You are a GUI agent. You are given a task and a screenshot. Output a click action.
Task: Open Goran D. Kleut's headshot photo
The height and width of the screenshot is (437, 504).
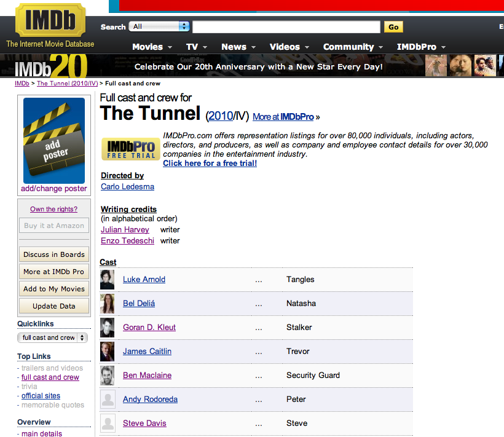tap(107, 328)
